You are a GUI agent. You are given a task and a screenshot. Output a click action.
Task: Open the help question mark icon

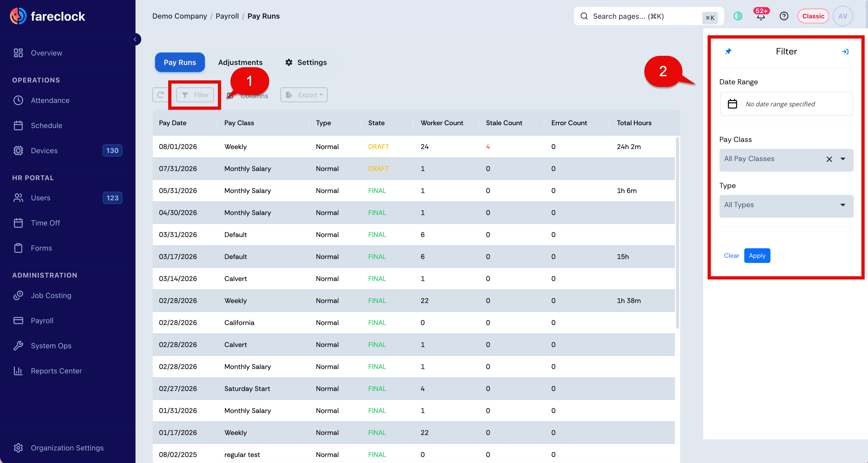coord(784,16)
